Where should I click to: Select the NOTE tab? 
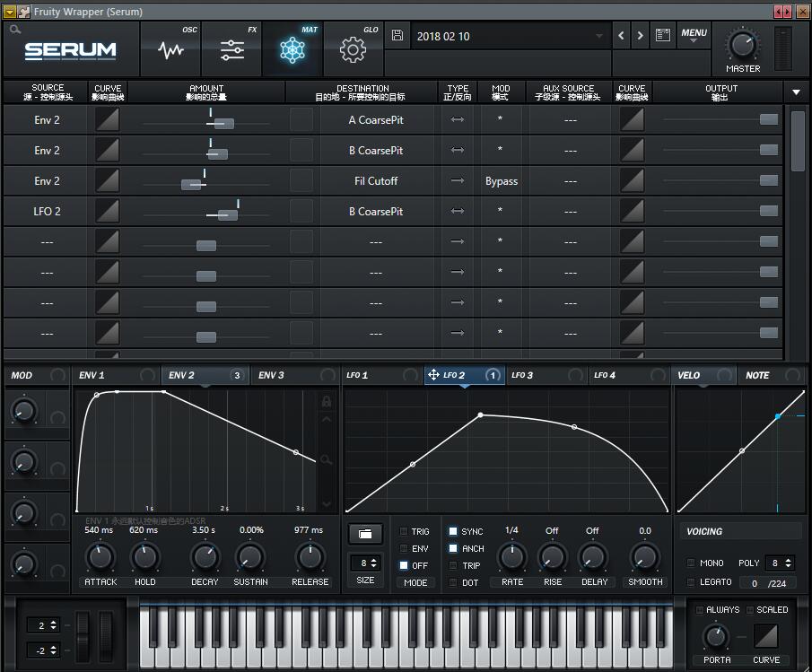[757, 375]
